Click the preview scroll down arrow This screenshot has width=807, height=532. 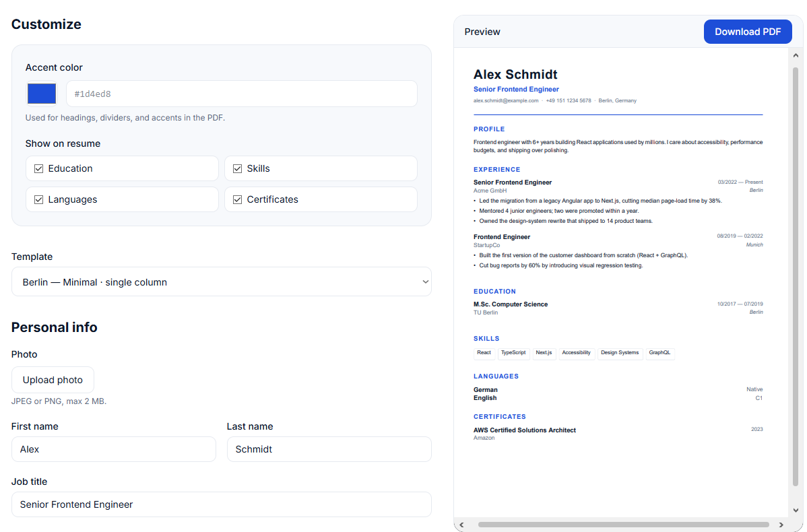coord(795,510)
